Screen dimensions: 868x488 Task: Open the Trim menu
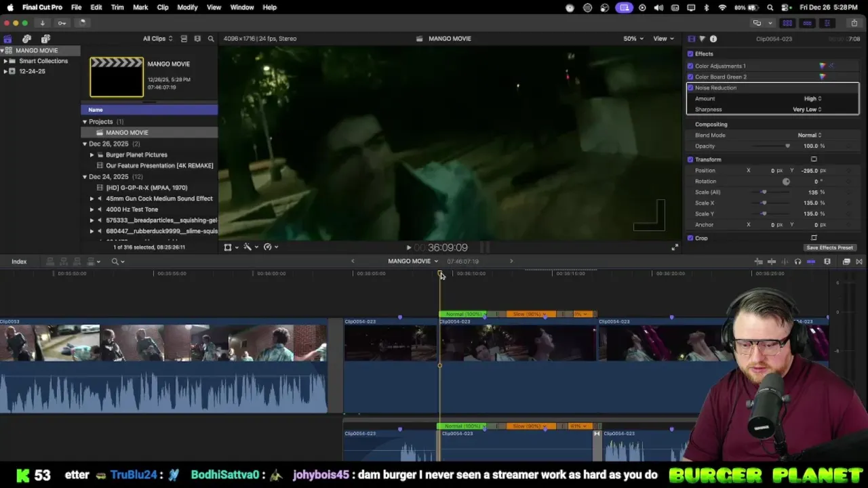[117, 7]
